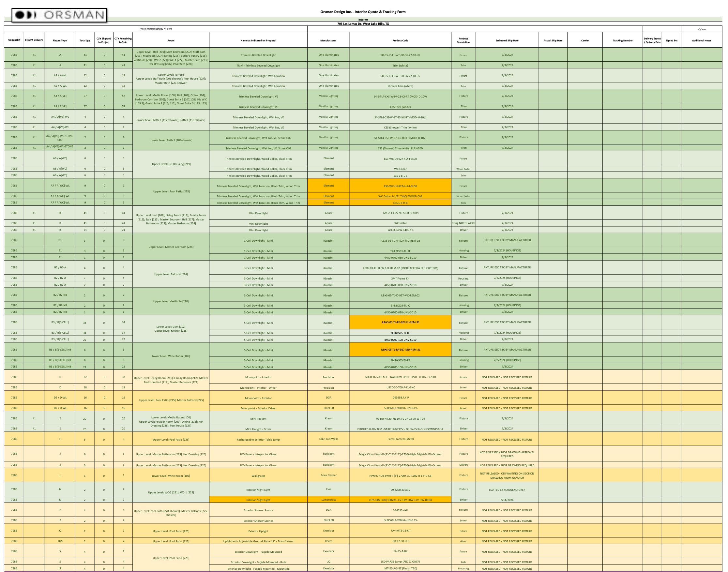Click the Tracking Number column header
Image resolution: width=728 pixels, height=572 pixels.
622,40
